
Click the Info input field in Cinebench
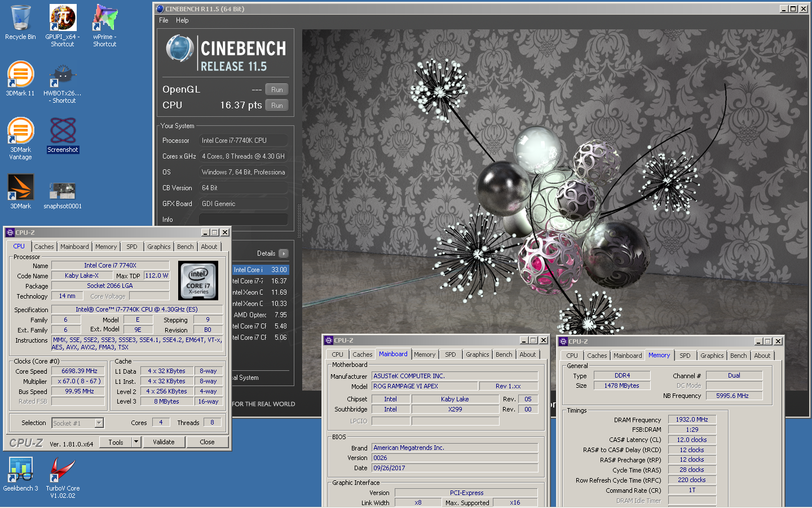tap(244, 220)
